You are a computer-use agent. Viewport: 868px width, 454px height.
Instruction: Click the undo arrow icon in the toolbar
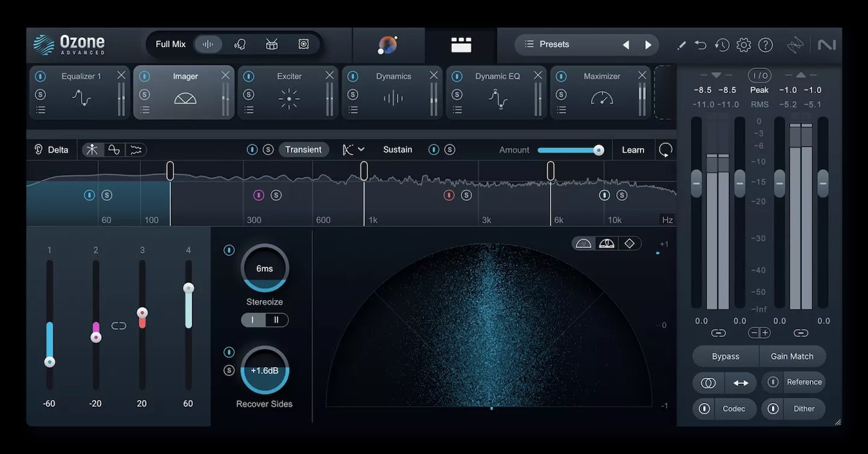(700, 44)
